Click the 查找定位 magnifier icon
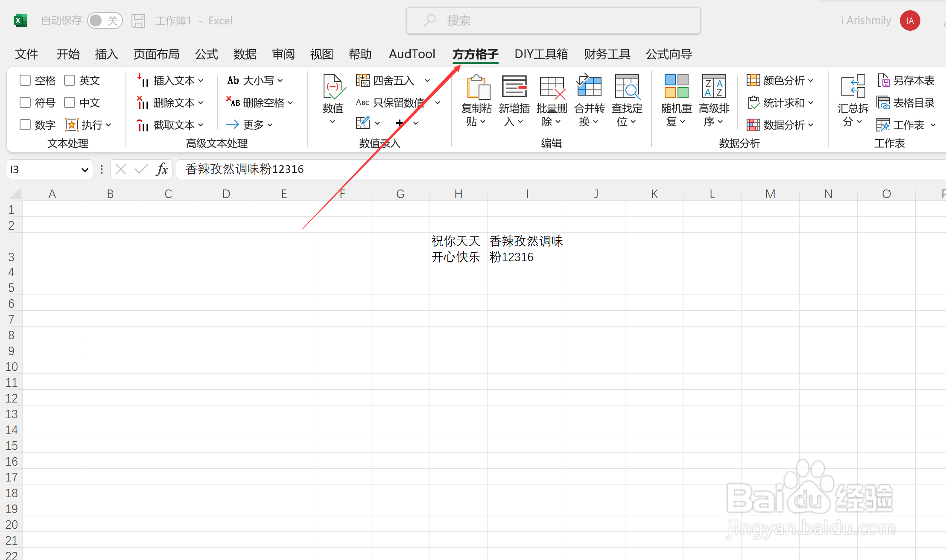 tap(627, 87)
